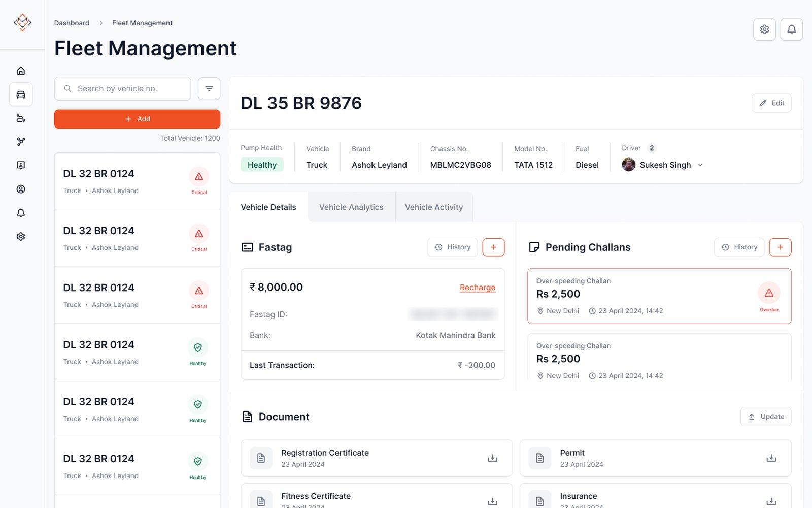Screen dimensions: 812x508
Task: Expand the Sukesh Singh driver dropdown
Action: [700, 165]
